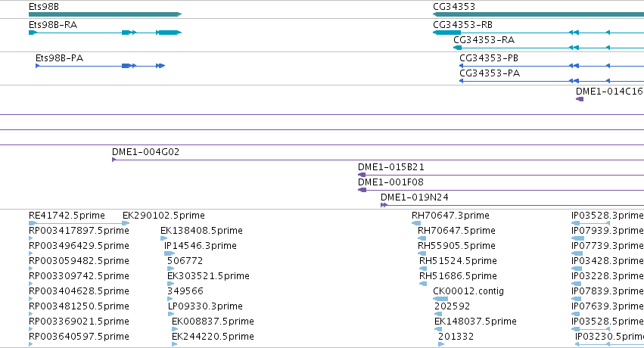Click the DME1-001F08 clone arrowhead
644x348 pixels.
tap(362, 190)
